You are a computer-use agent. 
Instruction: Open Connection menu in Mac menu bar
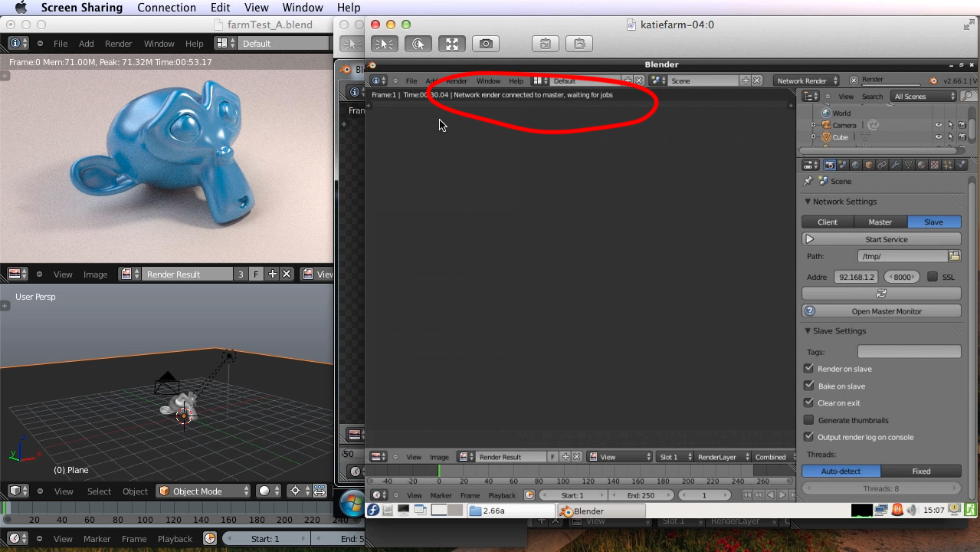coord(166,8)
